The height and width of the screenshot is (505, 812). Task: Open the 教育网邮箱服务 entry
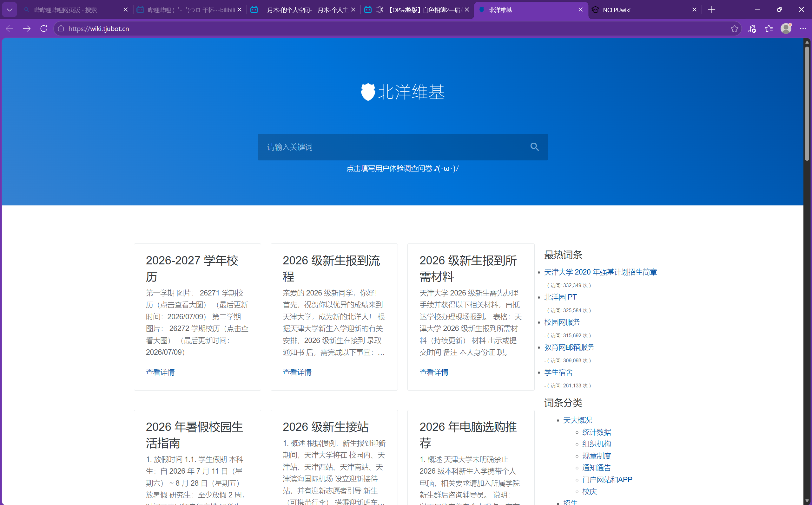pyautogui.click(x=569, y=347)
